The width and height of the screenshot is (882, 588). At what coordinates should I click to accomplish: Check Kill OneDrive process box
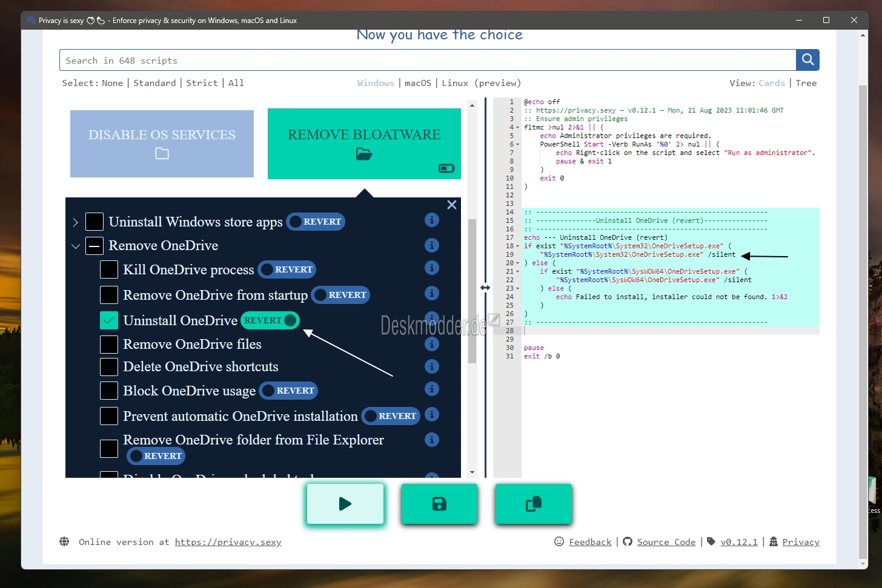tap(109, 269)
